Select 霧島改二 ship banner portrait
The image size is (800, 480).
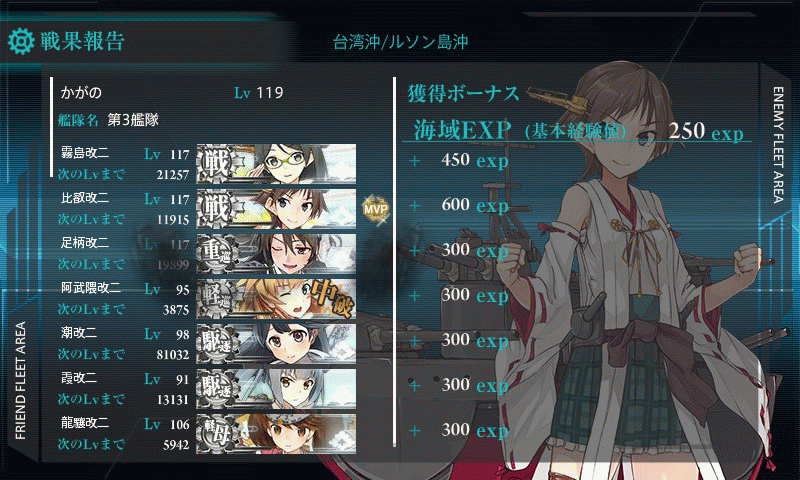[276, 164]
